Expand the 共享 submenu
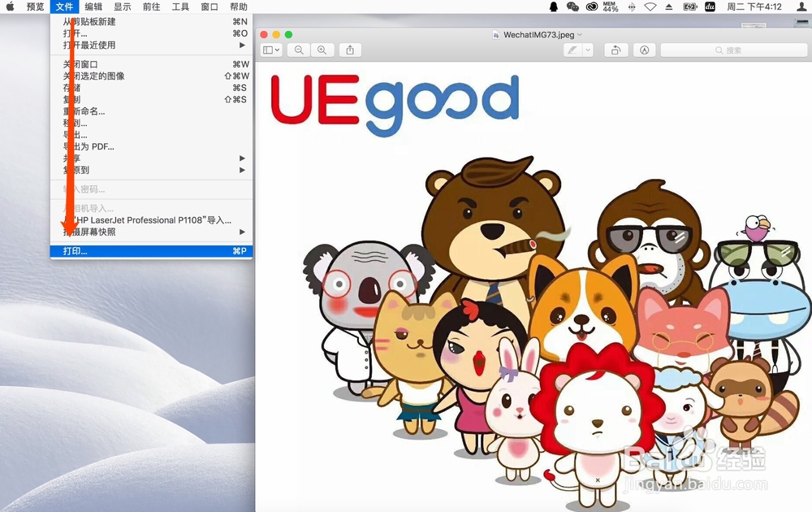The image size is (812, 512). pos(151,158)
